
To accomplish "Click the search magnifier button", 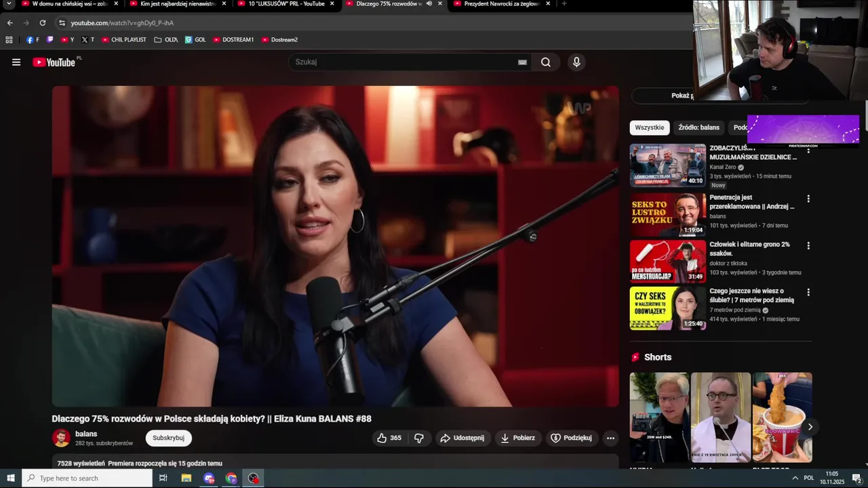I will pos(545,62).
